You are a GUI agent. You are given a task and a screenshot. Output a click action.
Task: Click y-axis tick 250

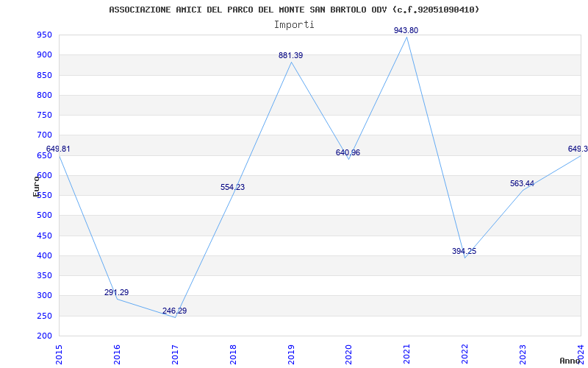pyautogui.click(x=44, y=316)
